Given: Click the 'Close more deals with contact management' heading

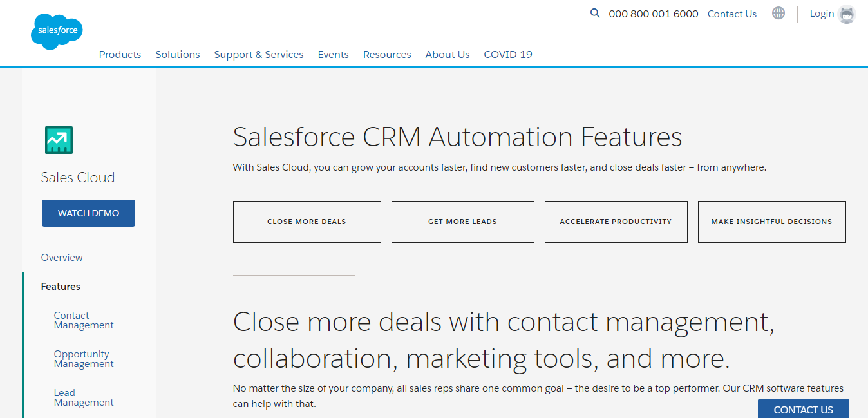Looking at the screenshot, I should (504, 340).
